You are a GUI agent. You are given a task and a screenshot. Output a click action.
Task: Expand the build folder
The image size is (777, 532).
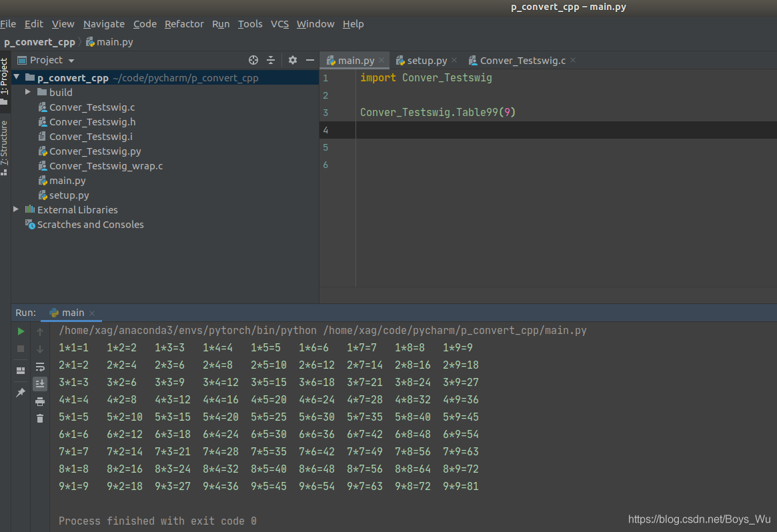[x=28, y=92]
